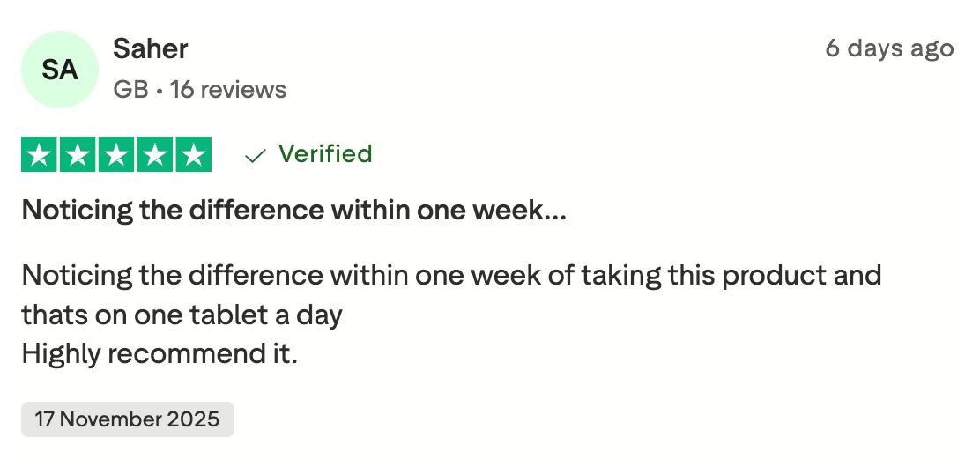980x467 pixels.
Task: Click the '6 days ago' timestamp
Action: 889,48
